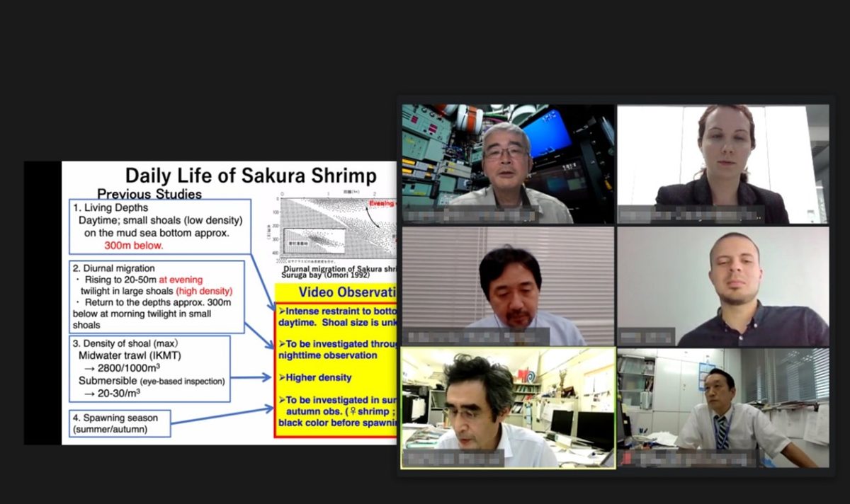Viewport: 850px width, 504px height.
Task: Select the 4. Spawning season text box
Action: [x=120, y=423]
